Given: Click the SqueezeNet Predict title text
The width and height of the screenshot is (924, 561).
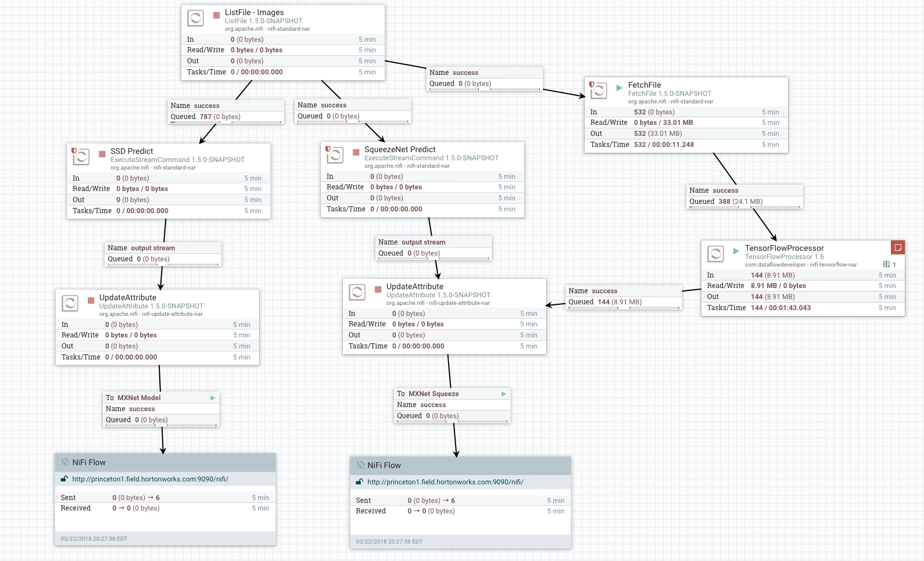Looking at the screenshot, I should click(400, 149).
